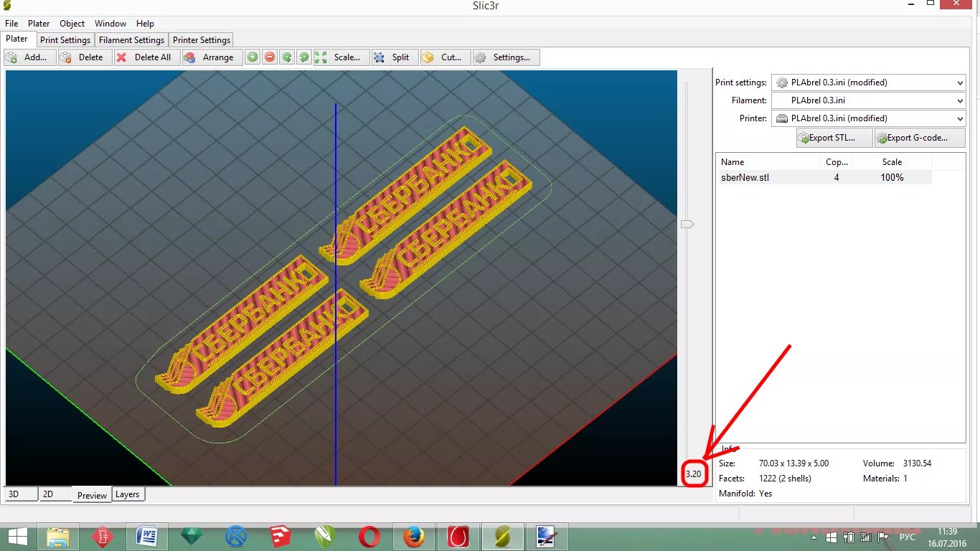The height and width of the screenshot is (551, 980).
Task: Open the Cut... tool
Action: [445, 57]
